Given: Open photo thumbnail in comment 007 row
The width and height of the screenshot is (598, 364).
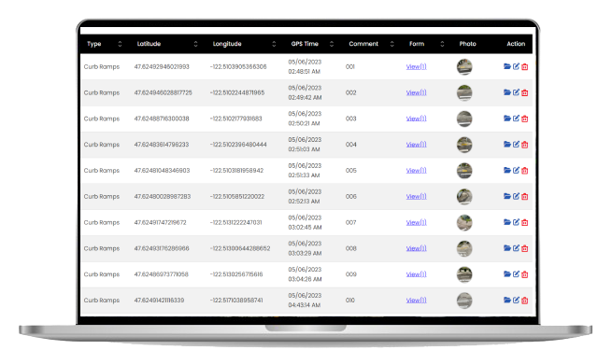Looking at the screenshot, I should pyautogui.click(x=464, y=222).
